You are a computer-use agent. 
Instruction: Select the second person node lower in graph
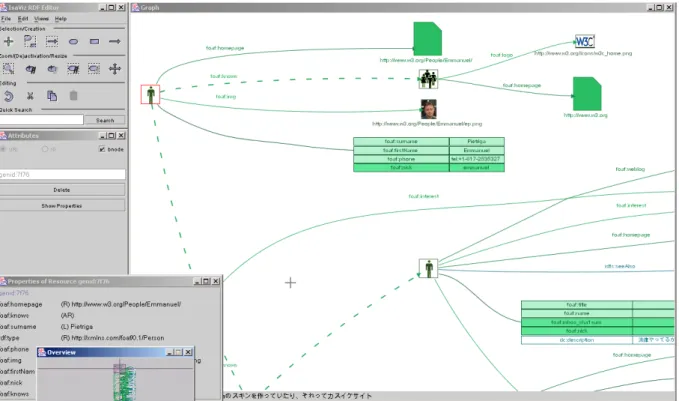coord(428,268)
